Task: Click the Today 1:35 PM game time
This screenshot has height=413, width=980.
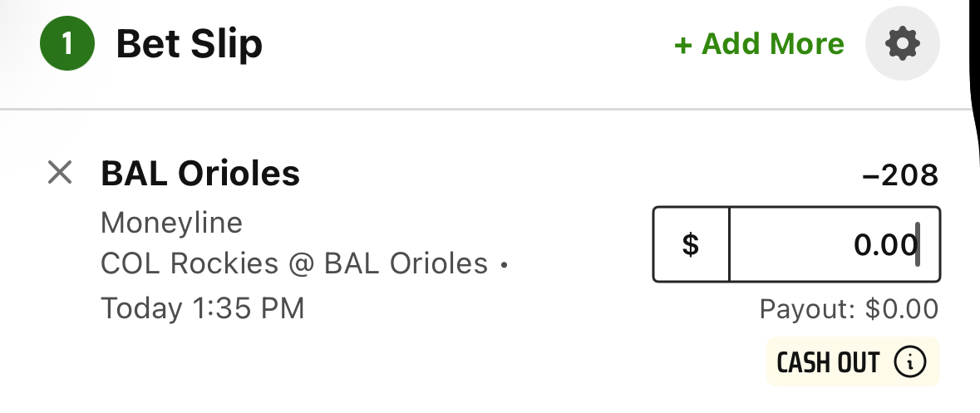Action: tap(203, 308)
